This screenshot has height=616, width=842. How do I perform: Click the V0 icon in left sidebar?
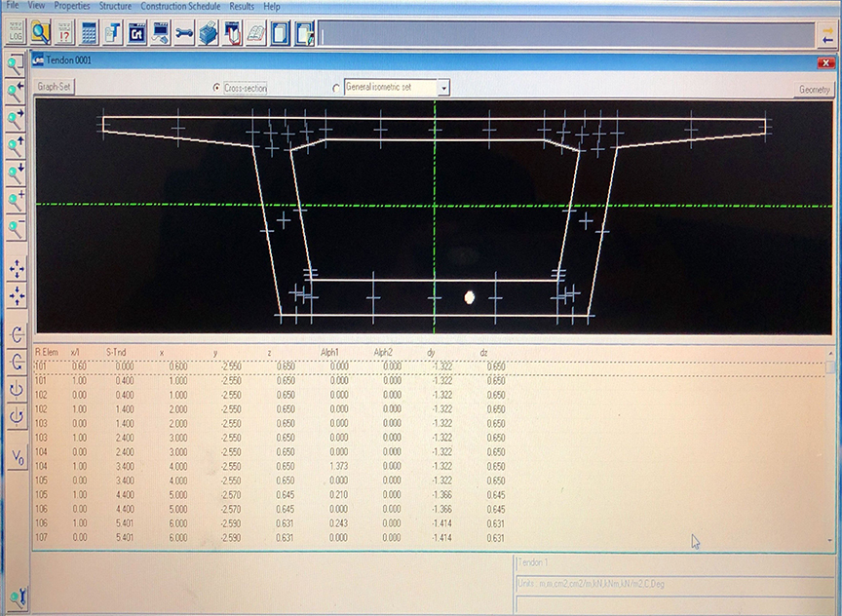17,457
